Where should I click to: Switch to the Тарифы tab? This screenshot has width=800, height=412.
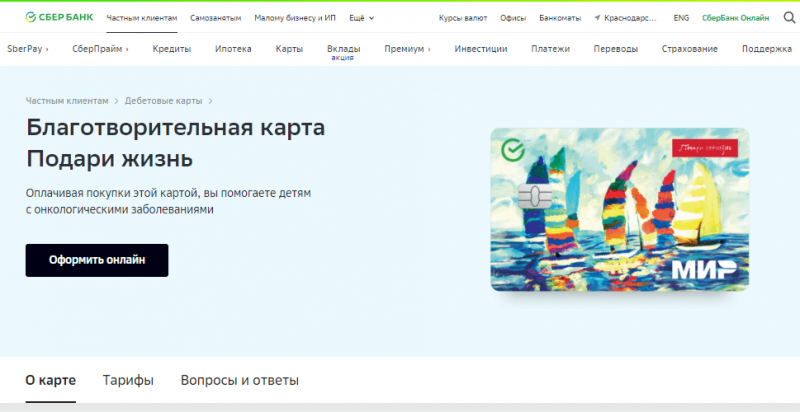(x=128, y=380)
